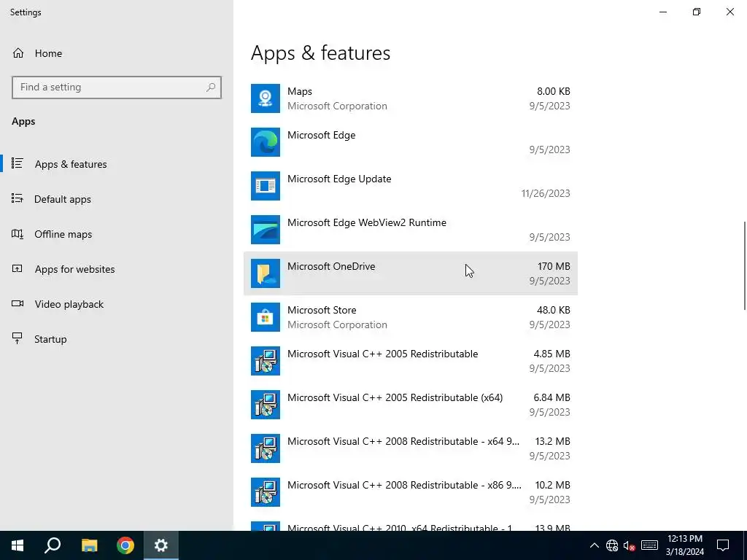Viewport: 747px width, 560px height.
Task: Click the Microsoft OneDrive folder icon
Action: click(266, 274)
